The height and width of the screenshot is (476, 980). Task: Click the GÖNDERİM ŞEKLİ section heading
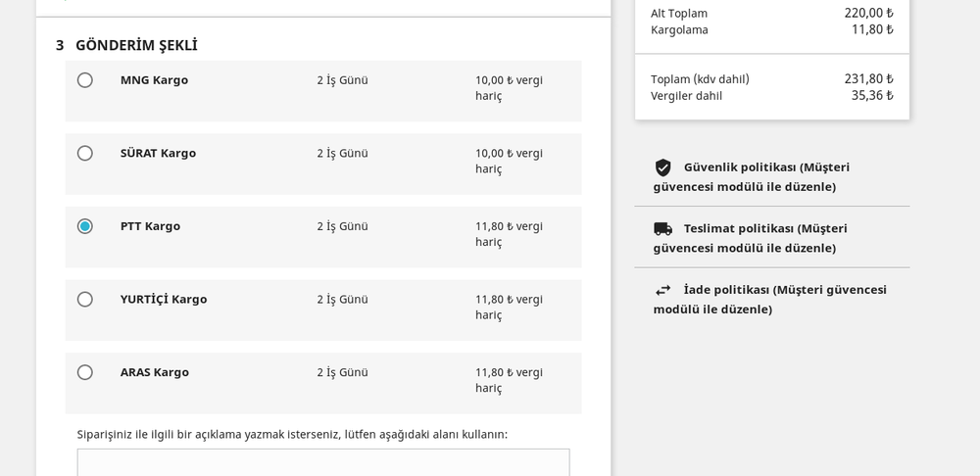pos(136,46)
